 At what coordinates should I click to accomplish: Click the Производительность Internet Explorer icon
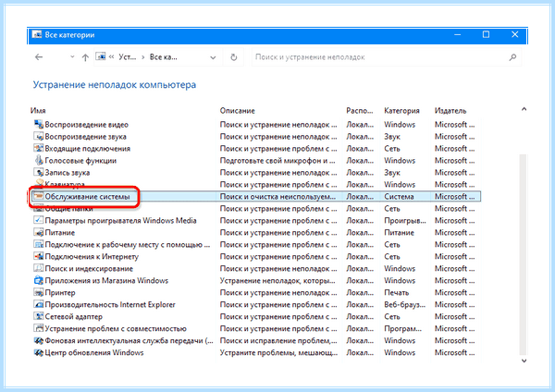[x=38, y=304]
